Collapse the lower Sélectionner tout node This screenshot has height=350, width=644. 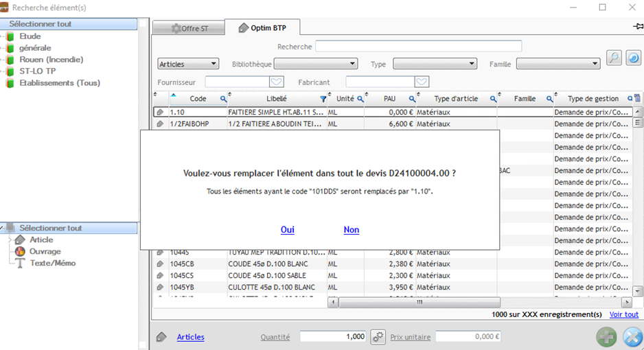[2, 228]
